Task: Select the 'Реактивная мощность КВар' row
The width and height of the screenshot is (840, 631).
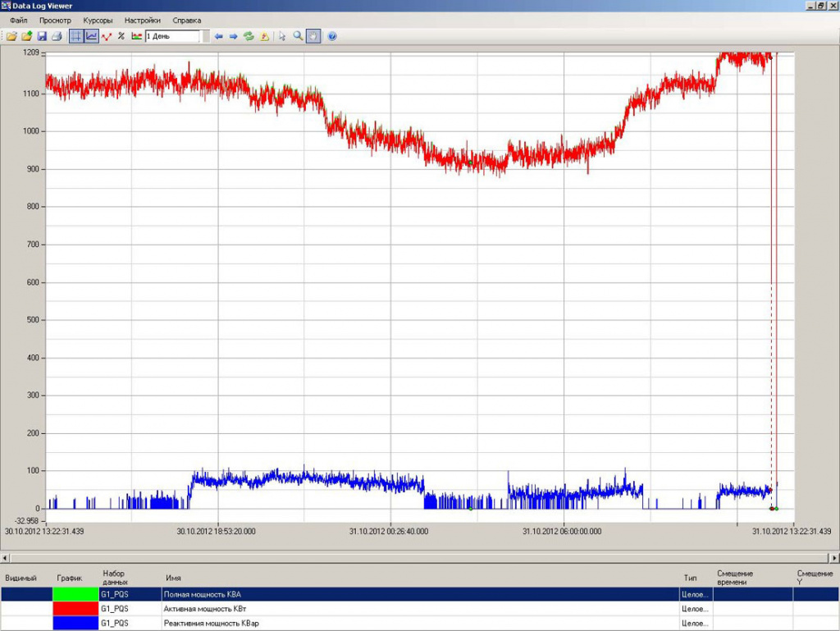Action: point(419,623)
